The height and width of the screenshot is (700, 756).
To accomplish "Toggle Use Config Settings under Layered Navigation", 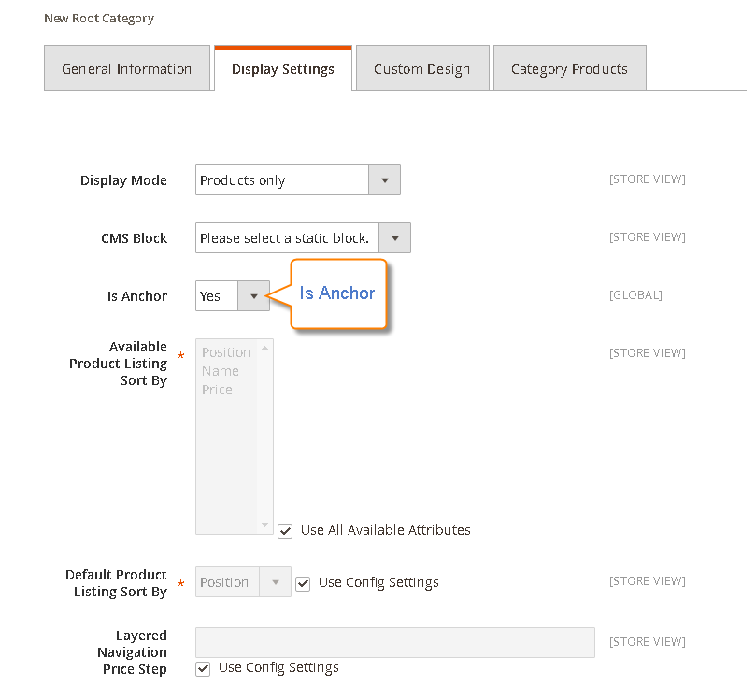I will 203,668.
